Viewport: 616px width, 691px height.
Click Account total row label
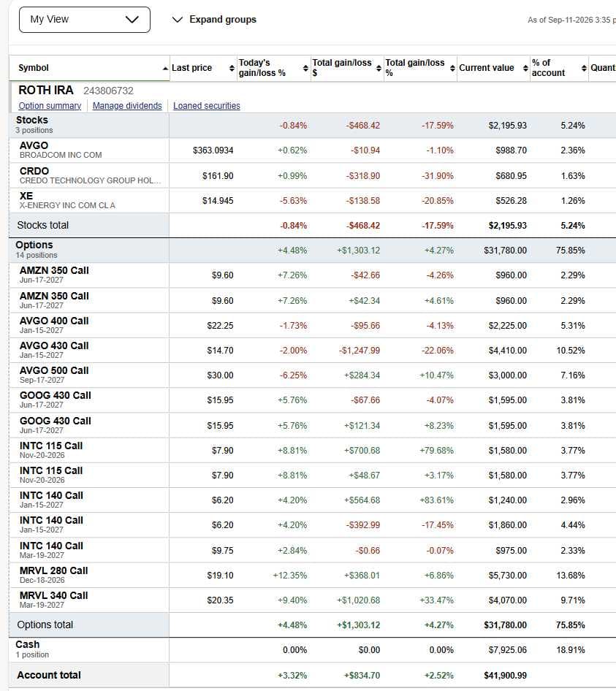49,675
